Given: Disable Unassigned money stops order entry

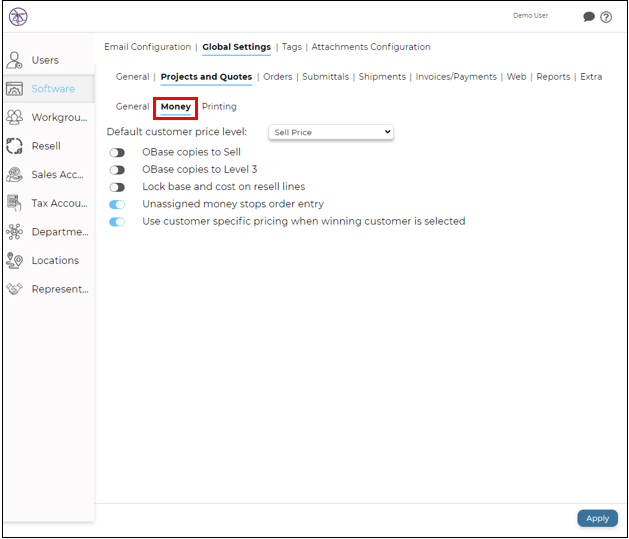Looking at the screenshot, I should (117, 205).
